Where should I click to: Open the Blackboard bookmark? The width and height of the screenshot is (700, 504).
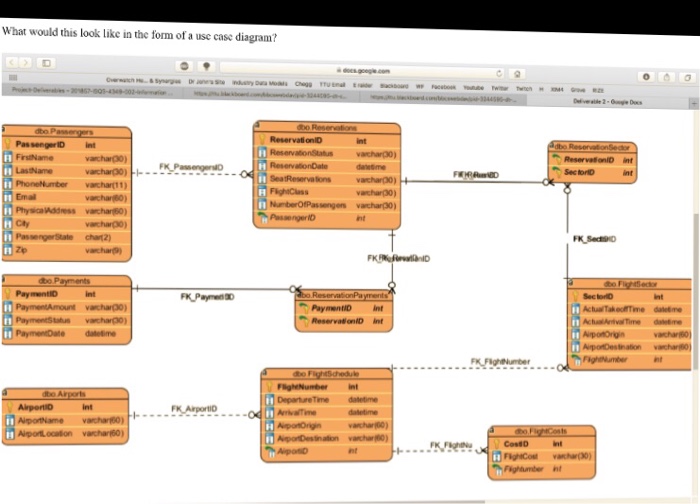[x=394, y=86]
